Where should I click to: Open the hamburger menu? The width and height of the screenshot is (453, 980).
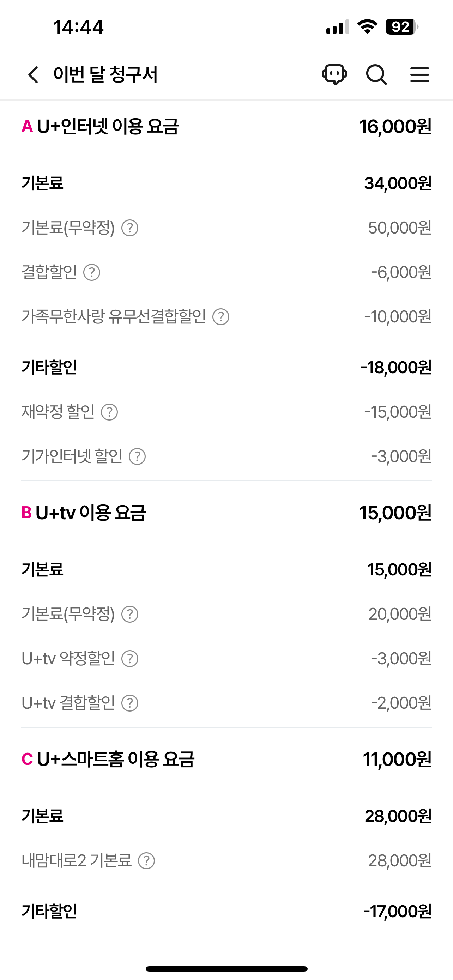point(419,74)
